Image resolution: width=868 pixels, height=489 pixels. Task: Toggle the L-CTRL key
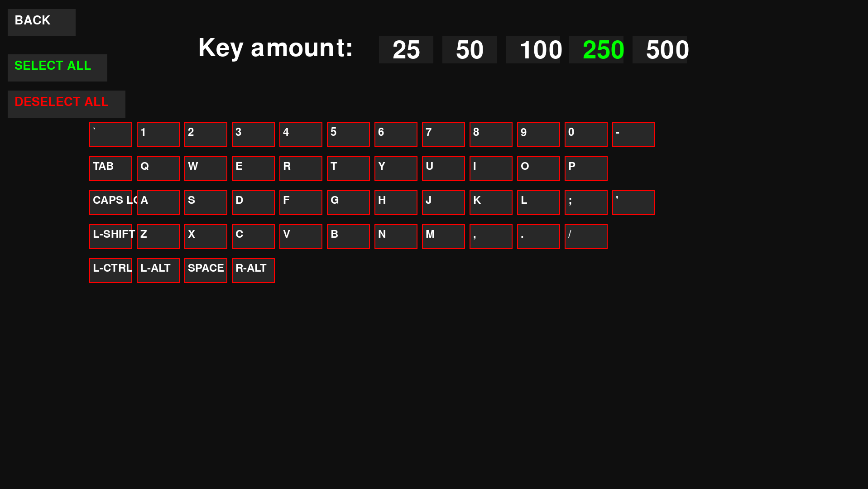pos(110,270)
